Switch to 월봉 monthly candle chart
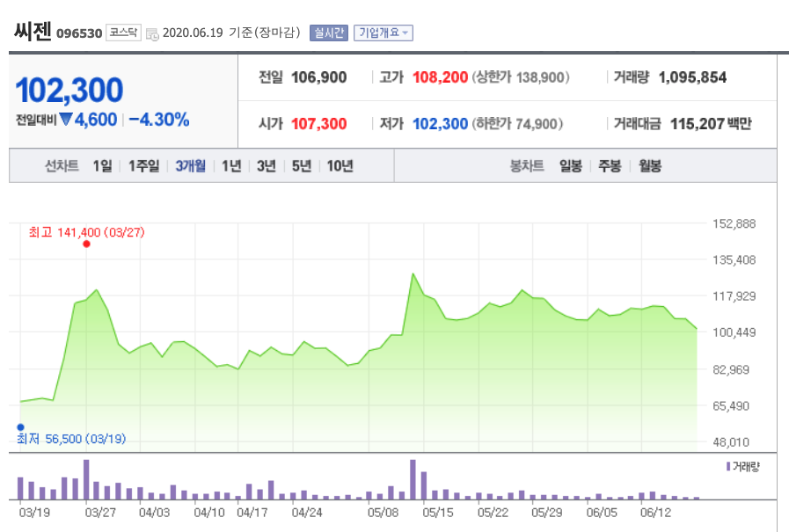Screen dimensions: 789x532 650,165
